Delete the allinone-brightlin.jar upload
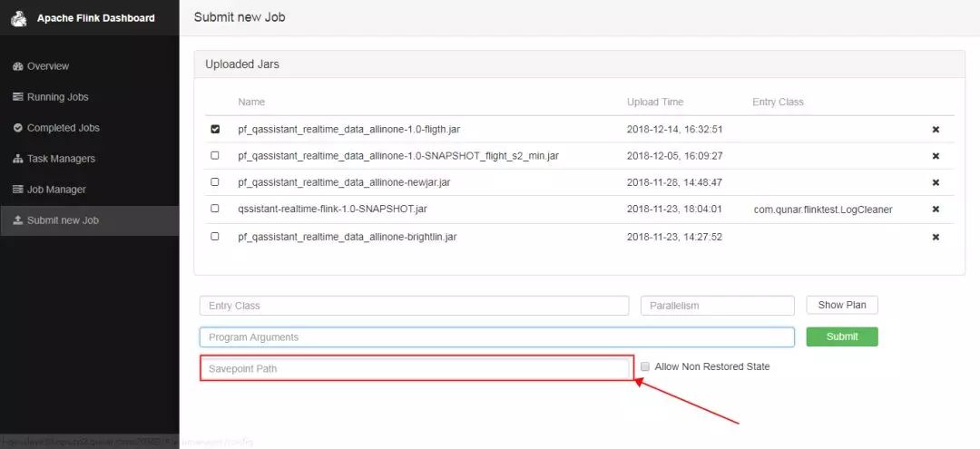Screen dimensions: 980x449 936,238
